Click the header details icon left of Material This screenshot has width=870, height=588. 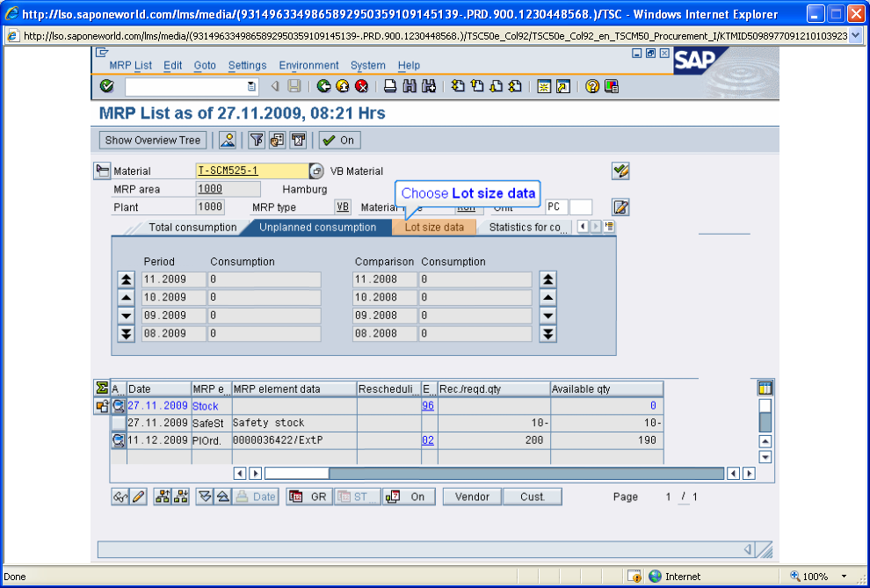(102, 171)
